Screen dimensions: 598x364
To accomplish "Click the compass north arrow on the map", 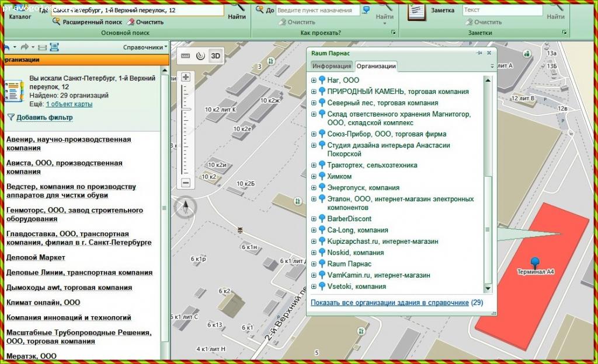I will pyautogui.click(x=186, y=206).
